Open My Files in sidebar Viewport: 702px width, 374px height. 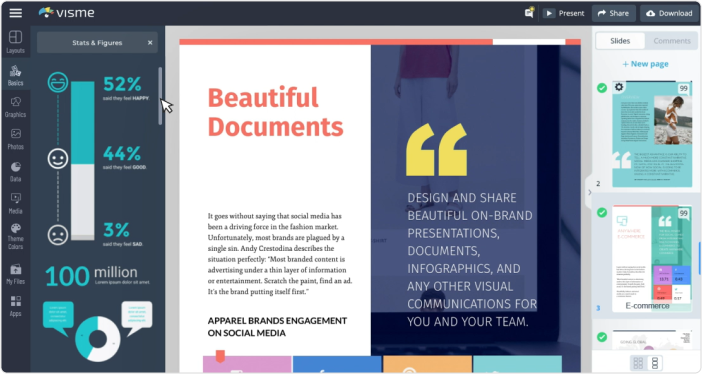[15, 274]
